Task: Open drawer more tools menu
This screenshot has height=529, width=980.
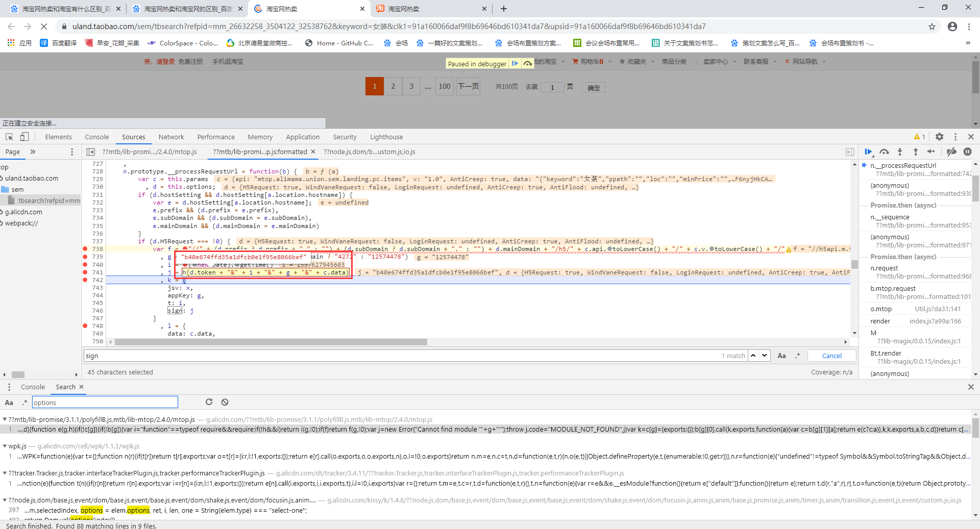Action: [x=9, y=387]
